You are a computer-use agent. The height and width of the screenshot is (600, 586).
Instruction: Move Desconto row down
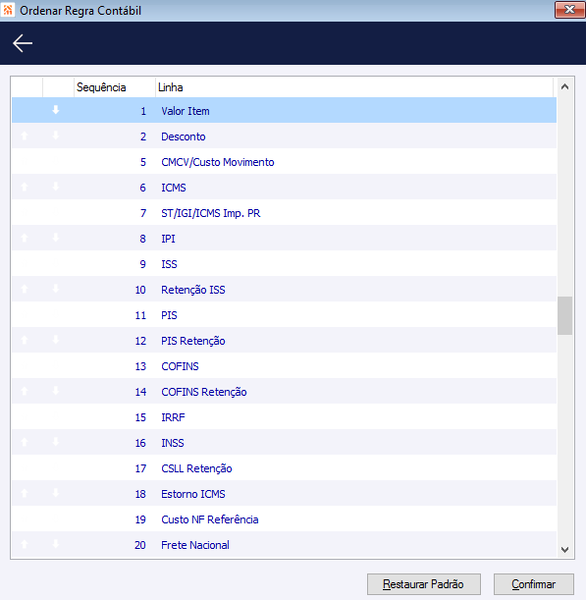pyautogui.click(x=56, y=135)
